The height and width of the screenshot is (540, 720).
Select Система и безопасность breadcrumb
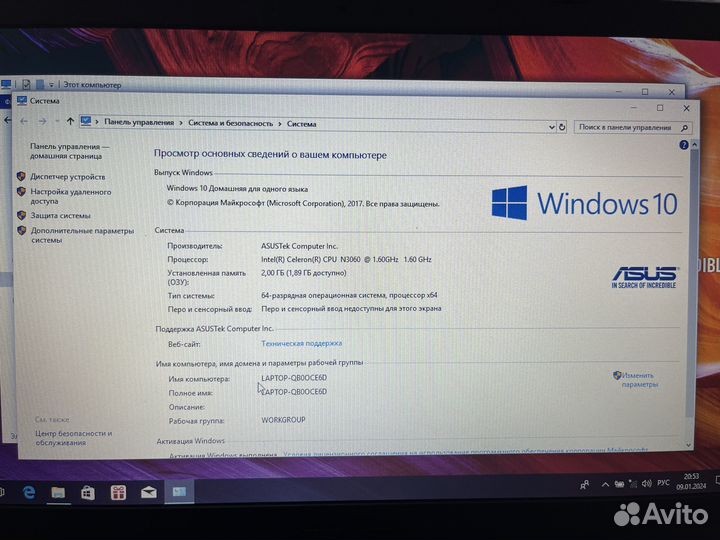(x=231, y=123)
